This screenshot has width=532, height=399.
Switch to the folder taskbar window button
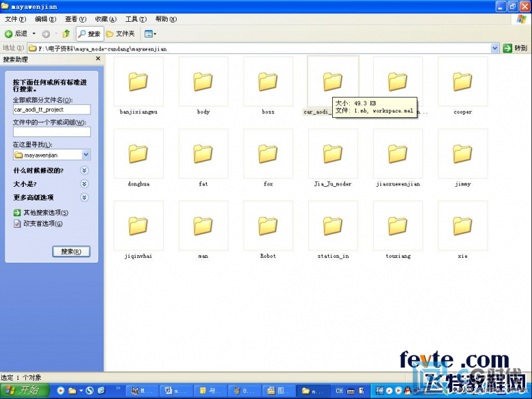(x=313, y=391)
